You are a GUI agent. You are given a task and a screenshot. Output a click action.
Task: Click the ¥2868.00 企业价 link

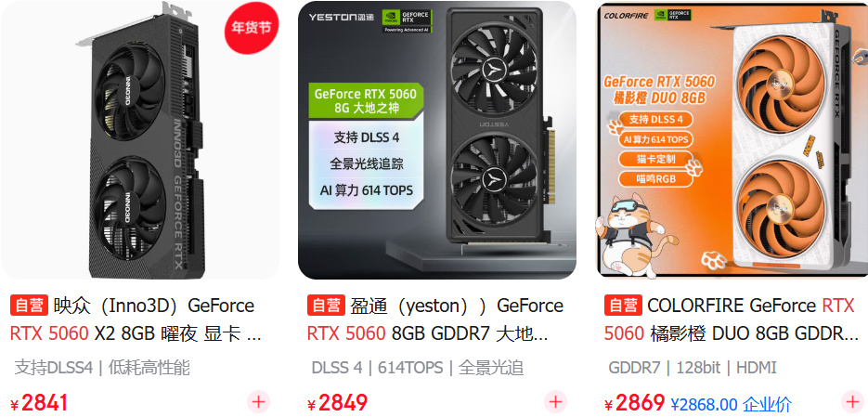click(731, 404)
